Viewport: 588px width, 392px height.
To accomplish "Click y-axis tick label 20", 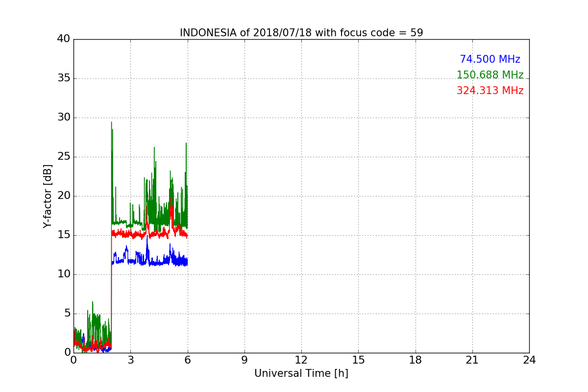I will pyautogui.click(x=64, y=196).
